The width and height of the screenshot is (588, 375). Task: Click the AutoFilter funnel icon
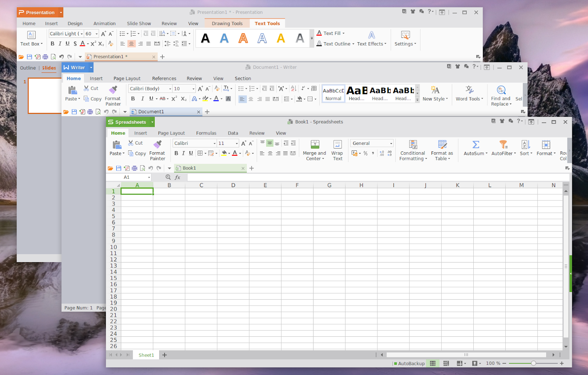[503, 144]
